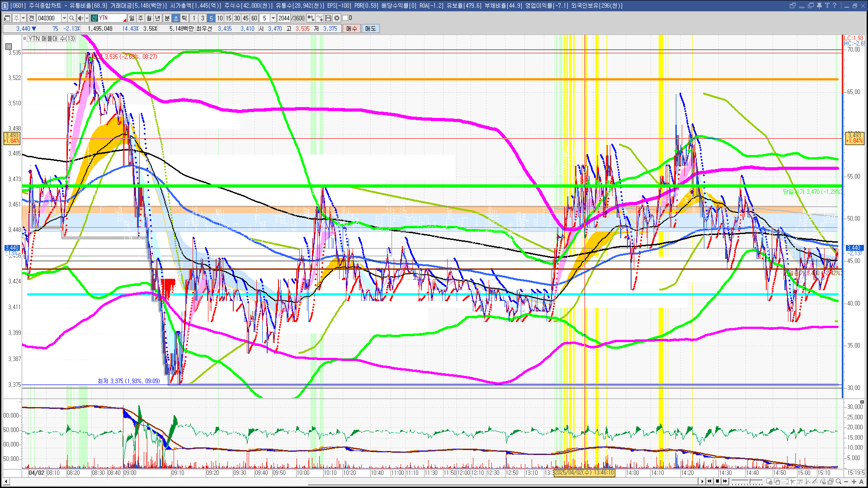
Task: Click the speaker sound icon
Action: coord(80,18)
